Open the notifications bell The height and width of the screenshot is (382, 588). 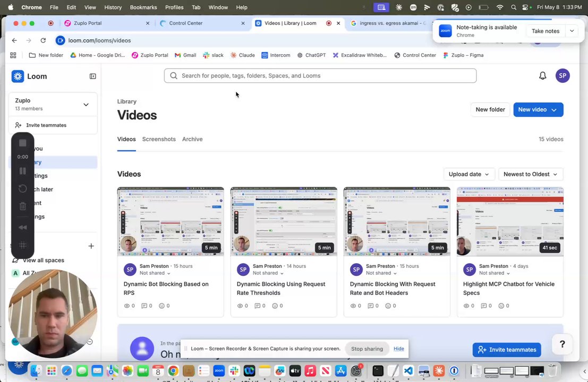543,76
